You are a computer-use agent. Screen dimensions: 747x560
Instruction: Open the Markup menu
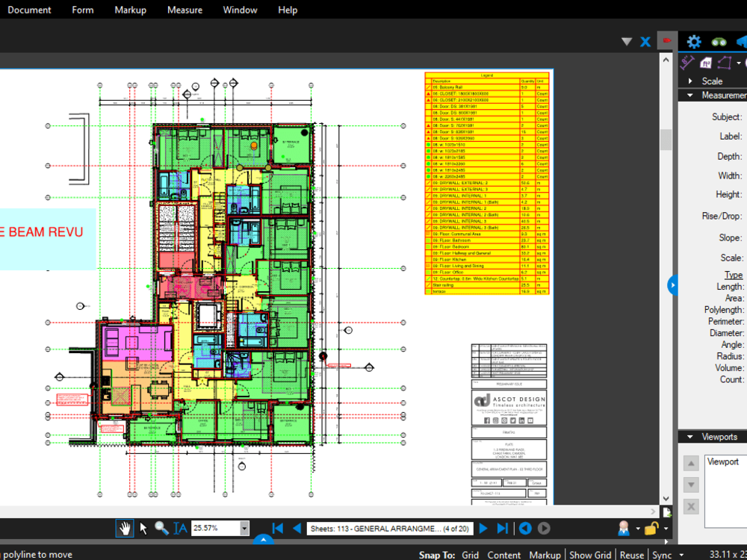(130, 10)
